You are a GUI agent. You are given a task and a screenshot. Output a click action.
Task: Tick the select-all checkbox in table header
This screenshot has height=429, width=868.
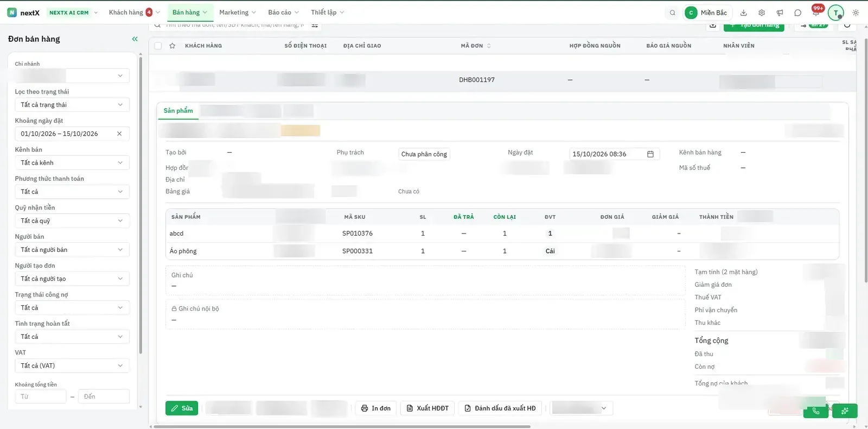(158, 46)
